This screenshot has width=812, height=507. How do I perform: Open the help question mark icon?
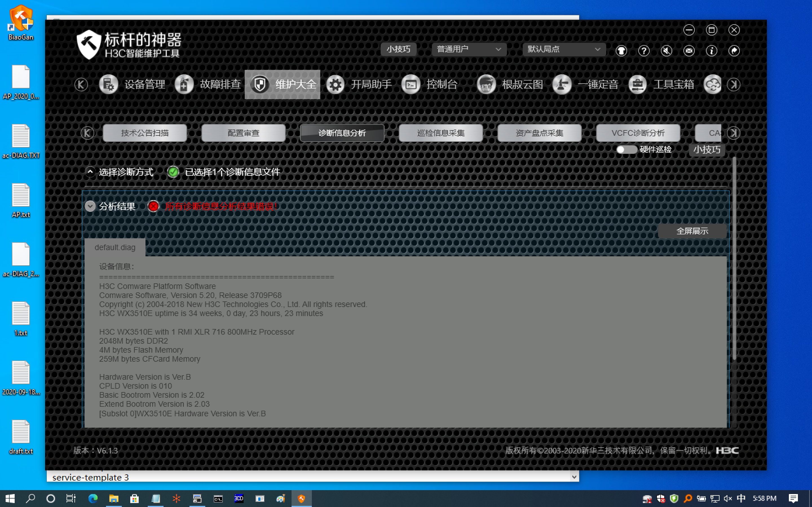pyautogui.click(x=644, y=51)
